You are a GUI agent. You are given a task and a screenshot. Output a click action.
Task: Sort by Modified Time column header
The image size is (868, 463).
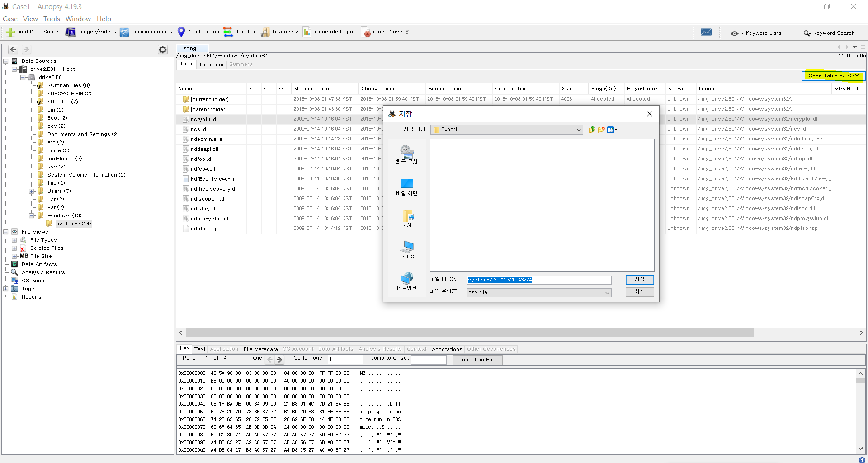click(x=325, y=89)
